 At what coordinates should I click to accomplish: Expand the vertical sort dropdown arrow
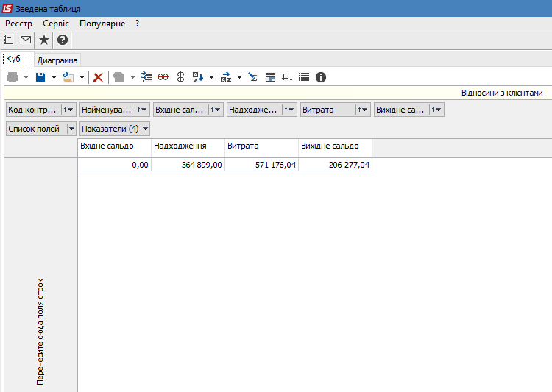[211, 77]
